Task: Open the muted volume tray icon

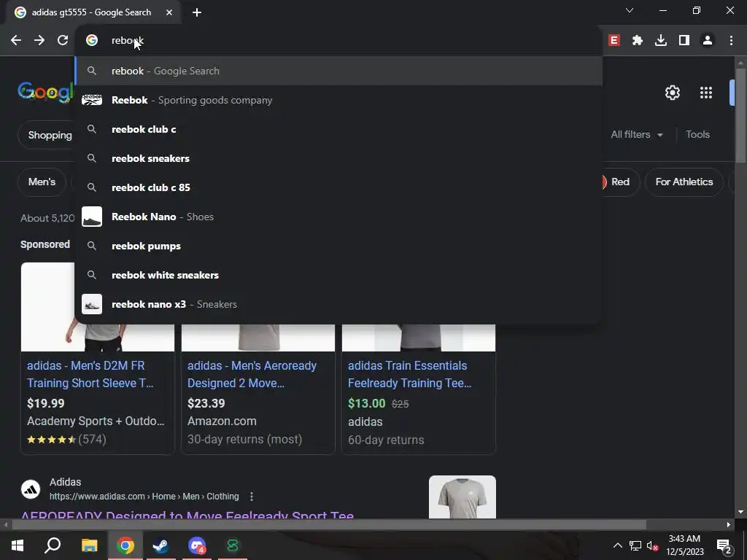Action: pos(652,545)
